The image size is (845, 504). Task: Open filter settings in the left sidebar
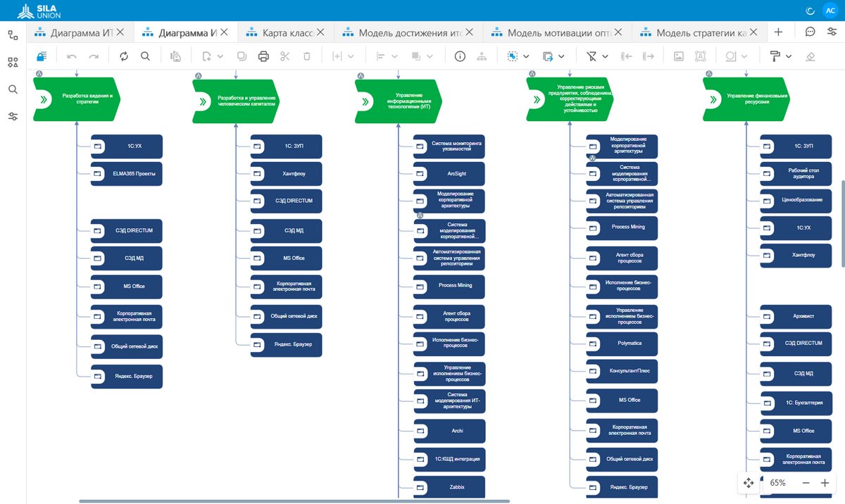coord(13,116)
